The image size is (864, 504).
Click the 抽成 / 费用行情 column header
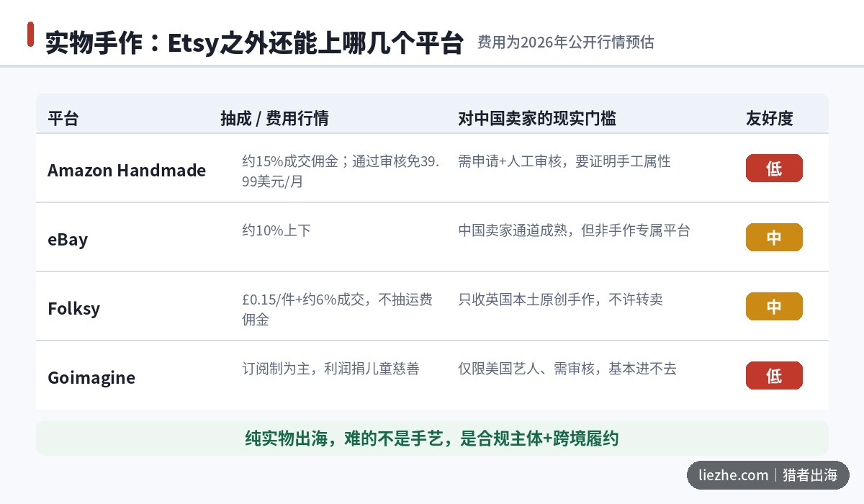(274, 119)
